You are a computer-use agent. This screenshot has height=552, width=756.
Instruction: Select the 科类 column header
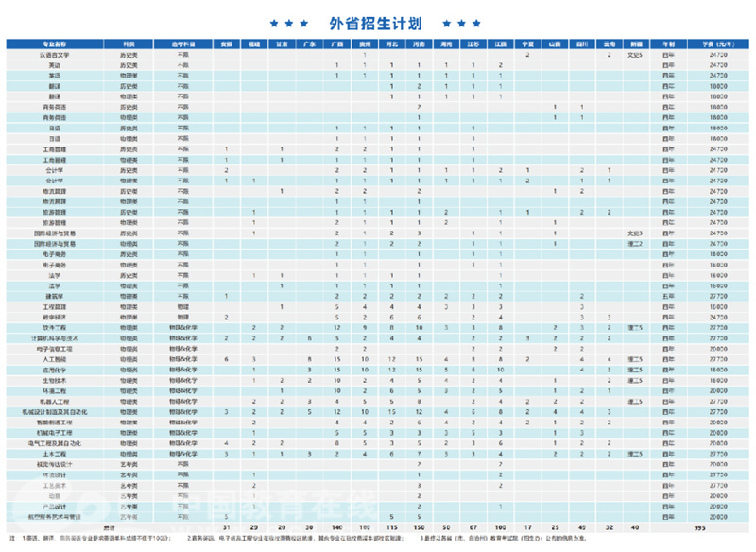pyautogui.click(x=129, y=44)
